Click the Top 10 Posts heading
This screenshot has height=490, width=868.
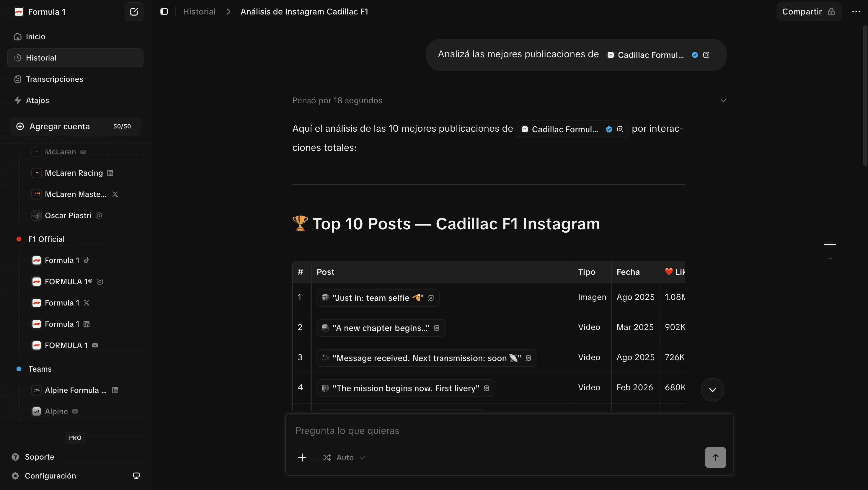coord(446,223)
